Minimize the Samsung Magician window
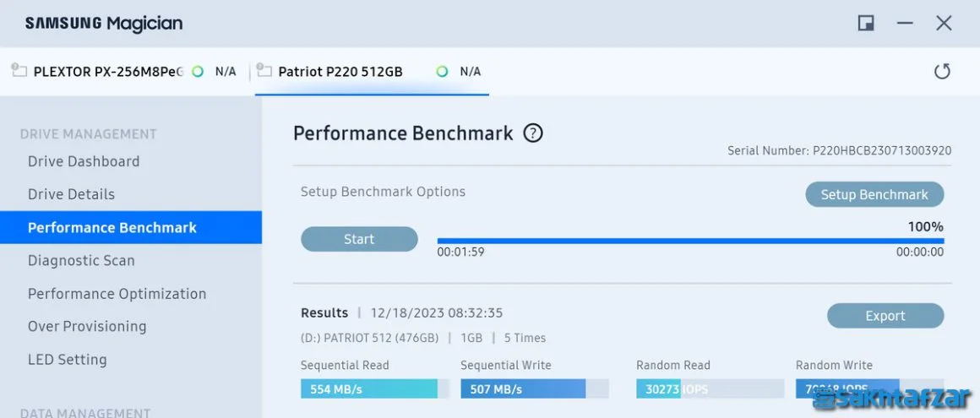The image size is (980, 418). click(904, 24)
